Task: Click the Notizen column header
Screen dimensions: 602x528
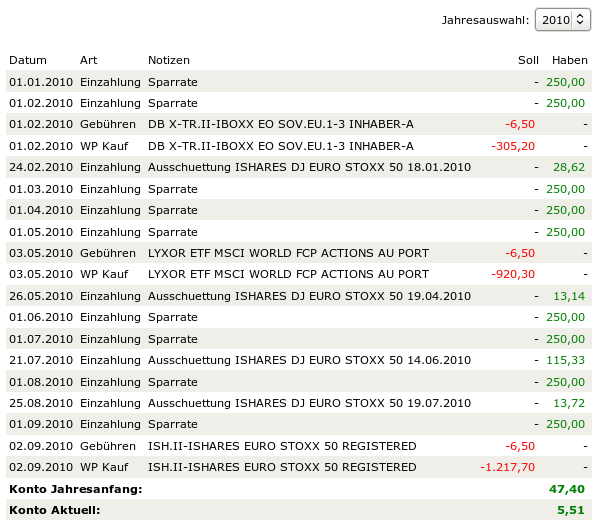Action: point(169,60)
